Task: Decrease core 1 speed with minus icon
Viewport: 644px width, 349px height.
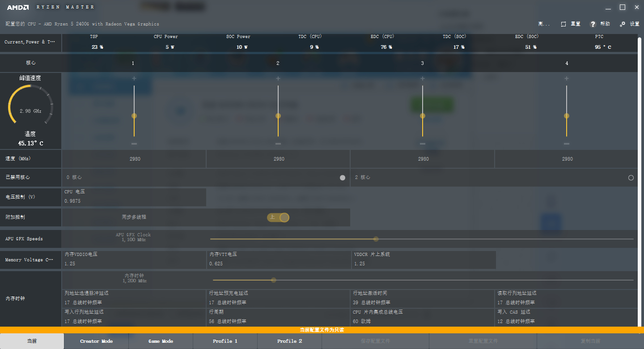Action: tap(134, 144)
